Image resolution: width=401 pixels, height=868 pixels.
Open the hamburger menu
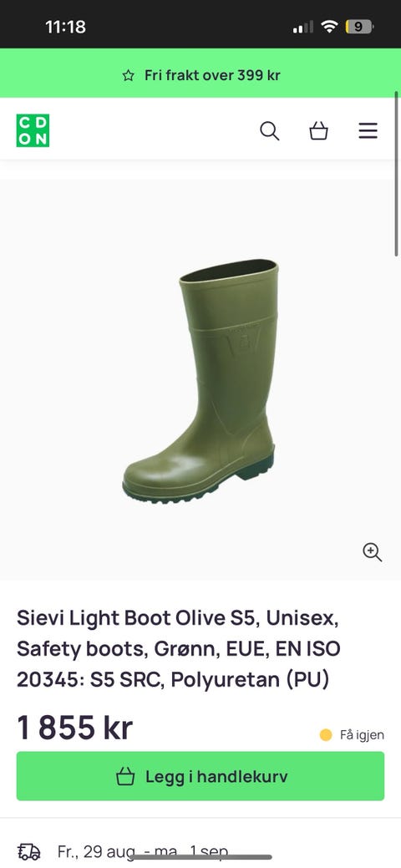tap(368, 130)
